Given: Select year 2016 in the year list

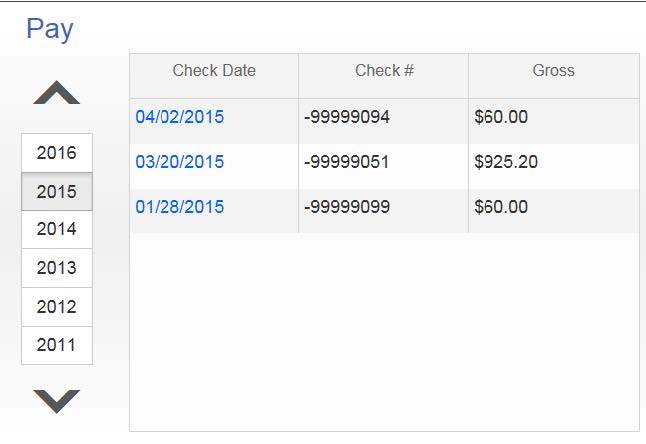Looking at the screenshot, I should 56,153.
